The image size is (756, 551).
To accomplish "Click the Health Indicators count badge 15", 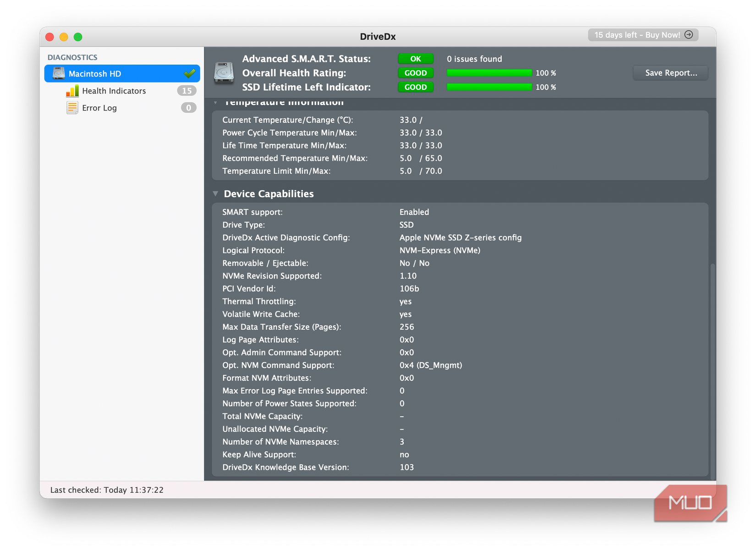I will (187, 91).
